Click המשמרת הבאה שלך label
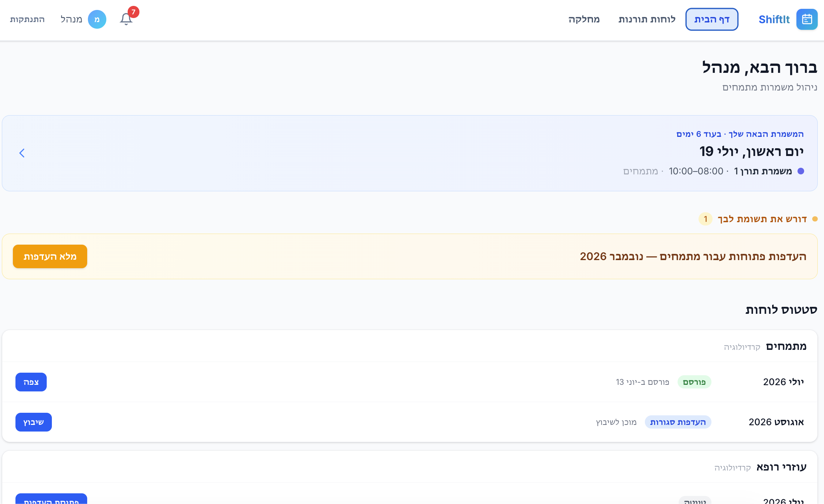 click(766, 134)
